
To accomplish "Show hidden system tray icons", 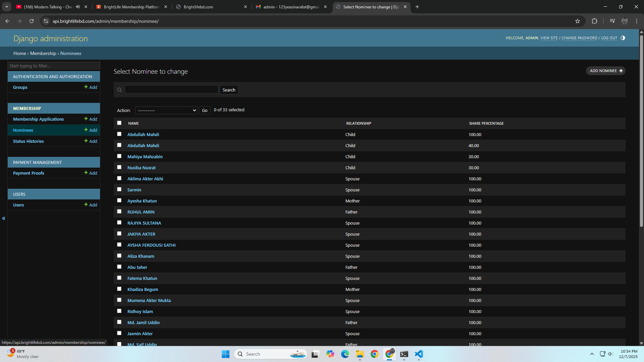I will [x=592, y=354].
